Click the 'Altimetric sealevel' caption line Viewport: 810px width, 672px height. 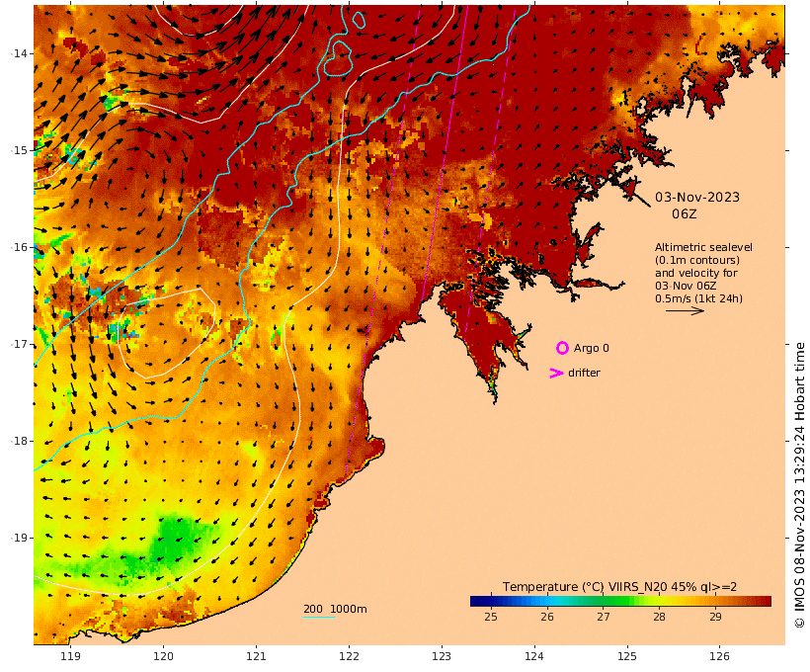[703, 248]
